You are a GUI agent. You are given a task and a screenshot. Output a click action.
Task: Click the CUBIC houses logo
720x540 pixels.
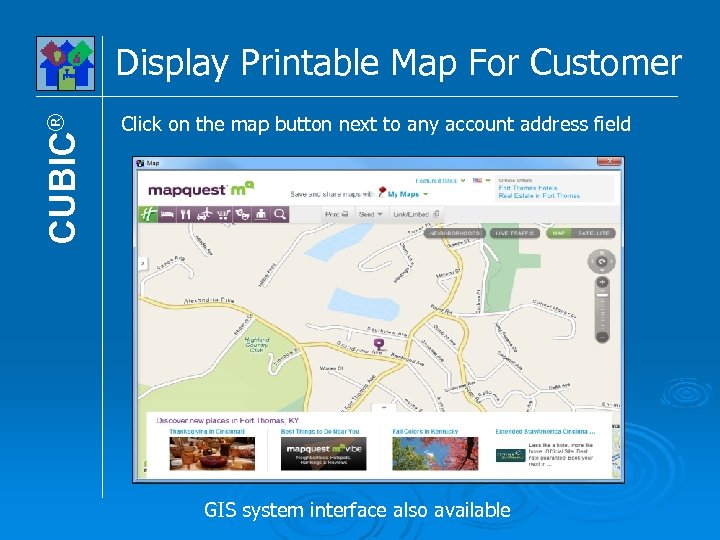point(66,63)
